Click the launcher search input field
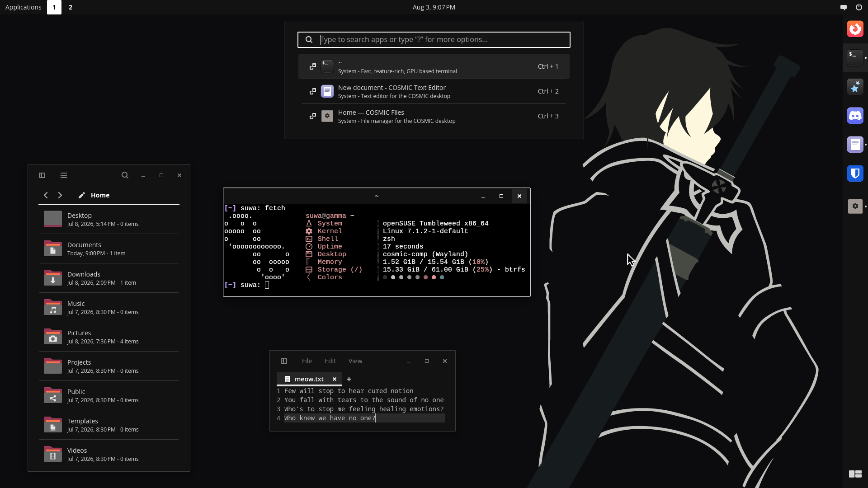The image size is (868, 488). point(434,40)
